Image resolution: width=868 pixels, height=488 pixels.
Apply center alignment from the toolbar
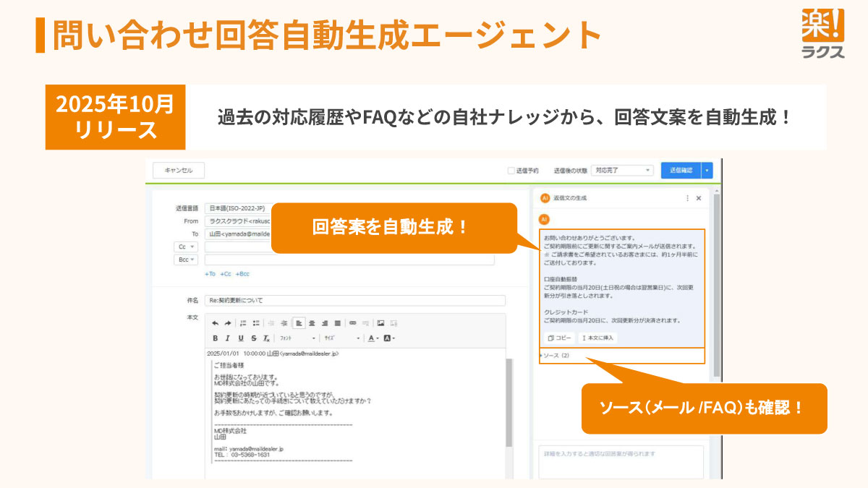(311, 323)
